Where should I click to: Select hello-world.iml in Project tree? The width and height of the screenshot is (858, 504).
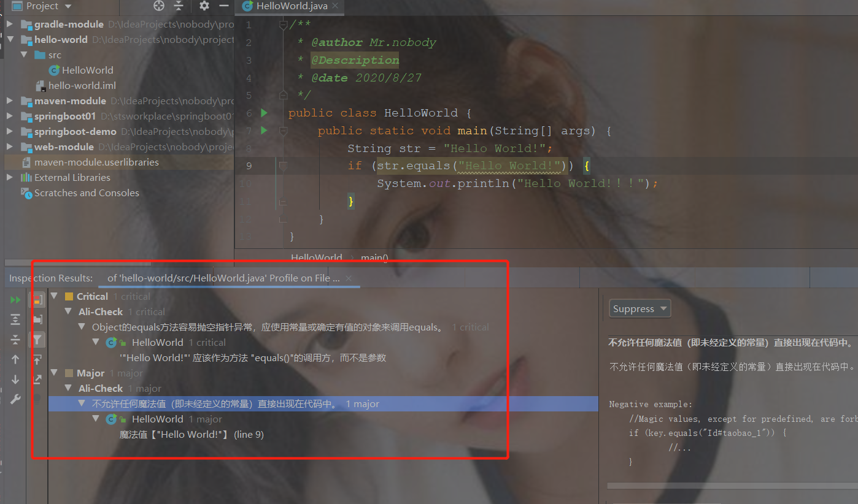[82, 86]
